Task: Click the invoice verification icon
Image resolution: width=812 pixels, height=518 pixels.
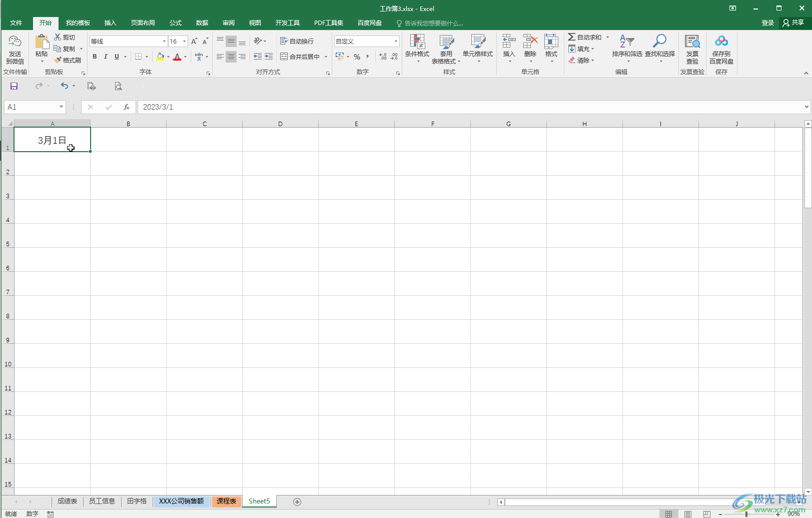Action: click(x=692, y=42)
